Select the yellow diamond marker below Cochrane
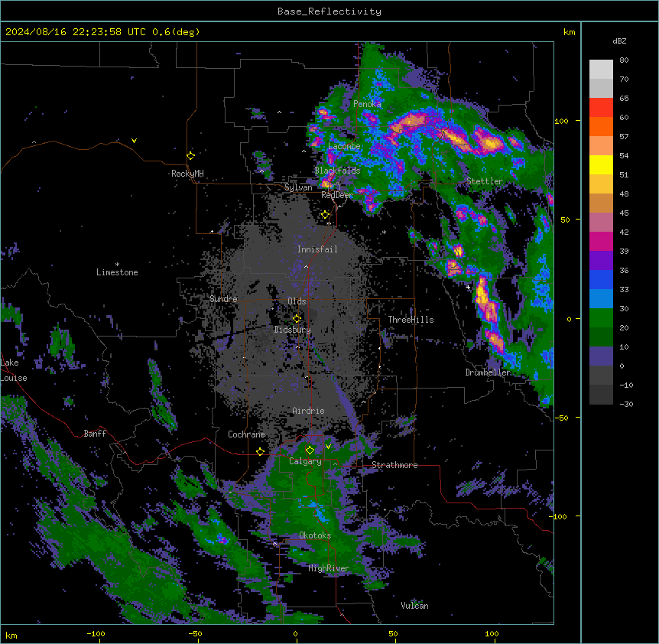The height and width of the screenshot is (644, 659). 260,451
